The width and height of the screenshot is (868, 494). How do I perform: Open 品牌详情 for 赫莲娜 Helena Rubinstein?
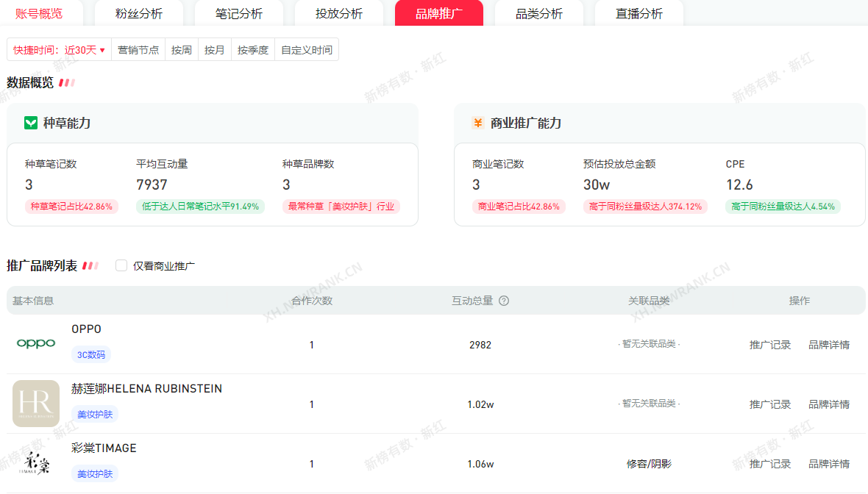829,404
